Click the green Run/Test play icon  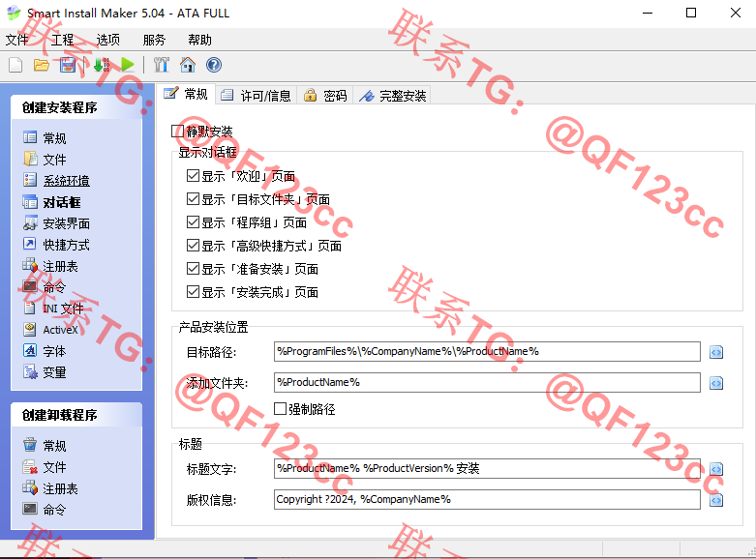coord(128,65)
